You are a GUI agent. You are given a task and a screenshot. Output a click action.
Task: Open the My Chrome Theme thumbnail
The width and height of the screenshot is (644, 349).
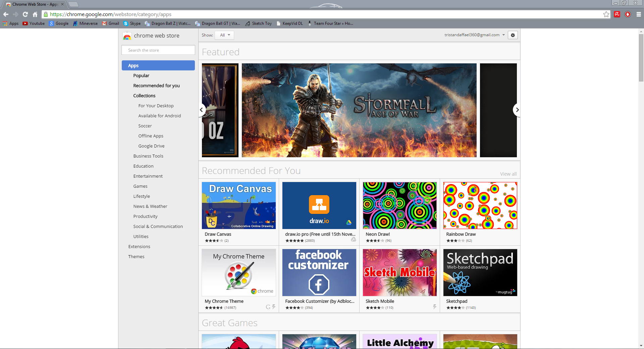coord(239,273)
